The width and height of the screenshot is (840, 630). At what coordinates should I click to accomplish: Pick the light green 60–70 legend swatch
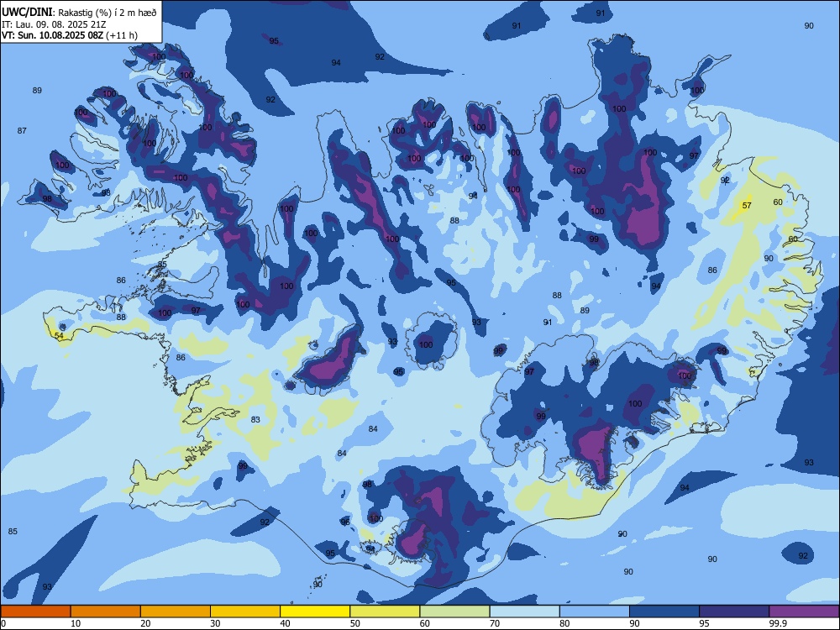point(454,612)
